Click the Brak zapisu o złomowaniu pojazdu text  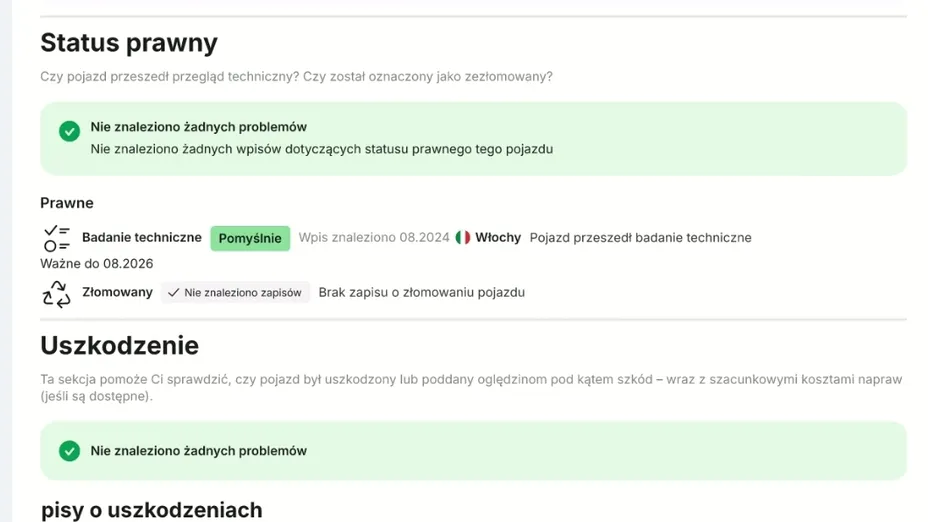[422, 293]
